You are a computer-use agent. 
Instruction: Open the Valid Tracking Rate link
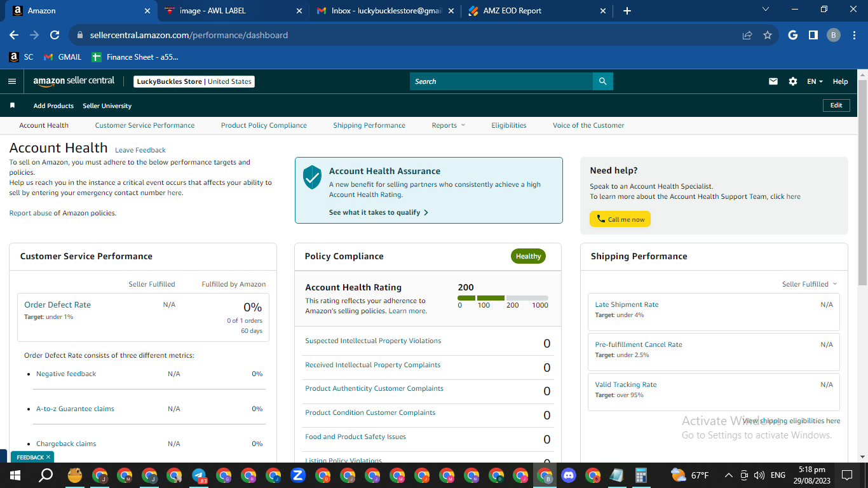[626, 384]
